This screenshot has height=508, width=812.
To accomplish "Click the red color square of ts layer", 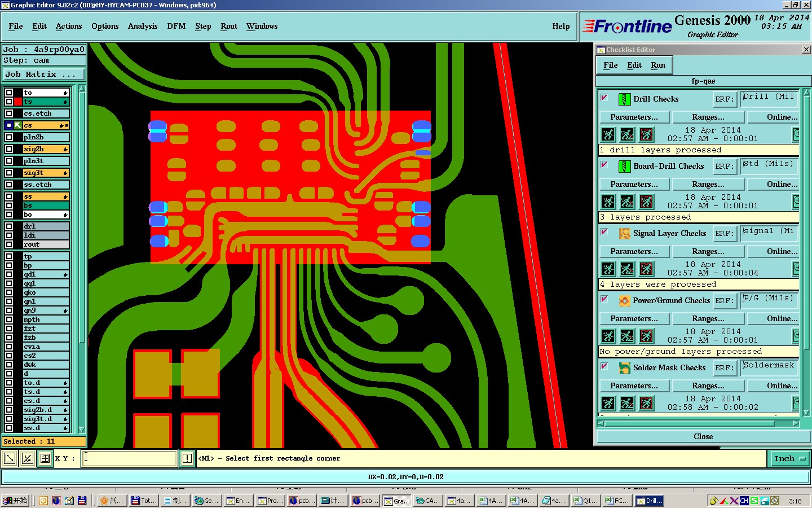I will [x=18, y=102].
